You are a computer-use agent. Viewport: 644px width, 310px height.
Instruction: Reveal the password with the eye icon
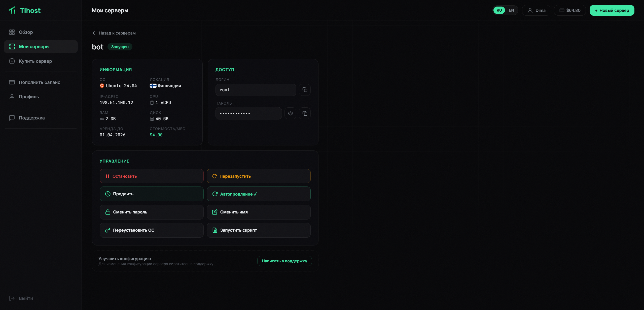point(291,113)
